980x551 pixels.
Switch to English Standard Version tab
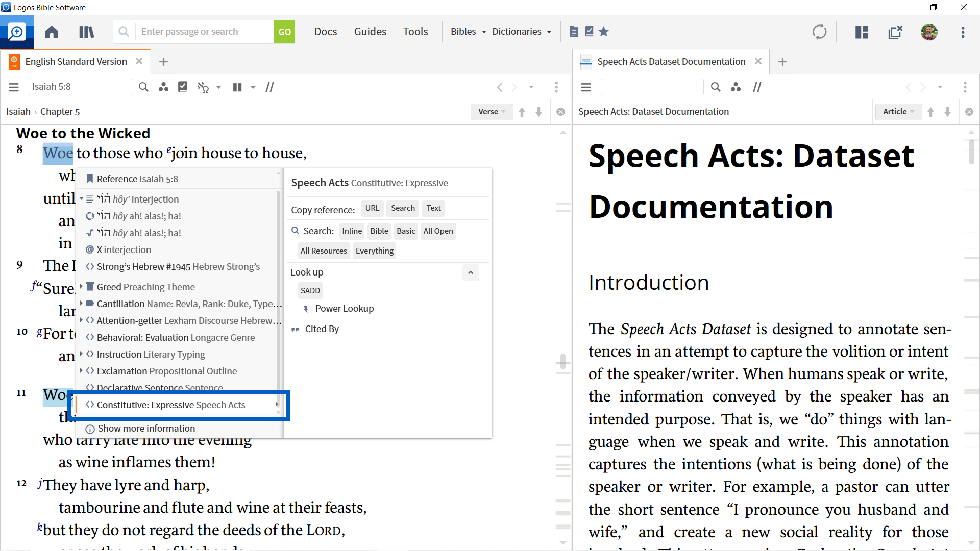tap(76, 61)
